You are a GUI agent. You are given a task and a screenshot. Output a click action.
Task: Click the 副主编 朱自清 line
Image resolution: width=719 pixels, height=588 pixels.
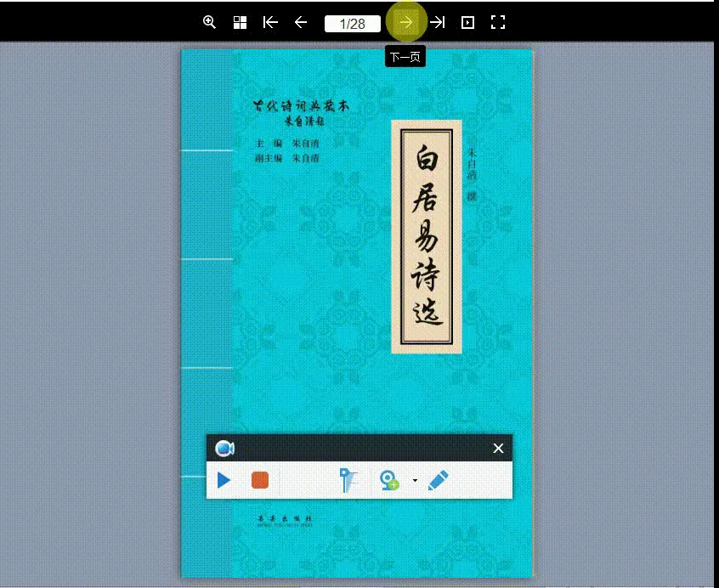287,158
